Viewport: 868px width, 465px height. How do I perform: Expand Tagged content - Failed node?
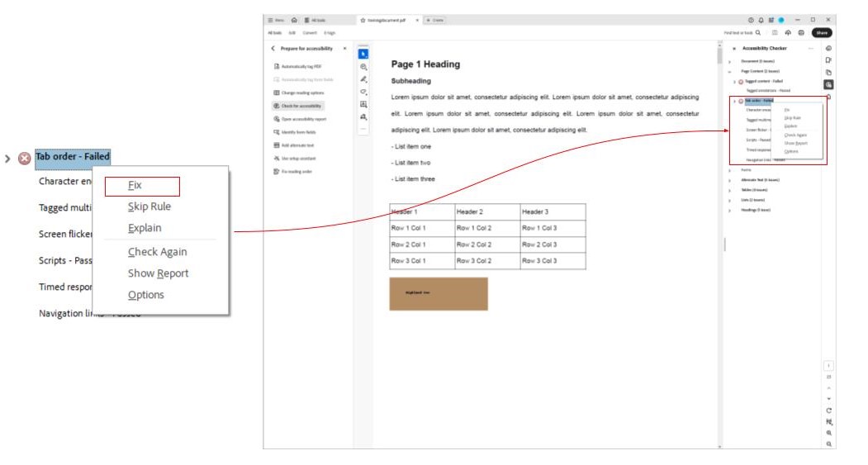tap(734, 82)
